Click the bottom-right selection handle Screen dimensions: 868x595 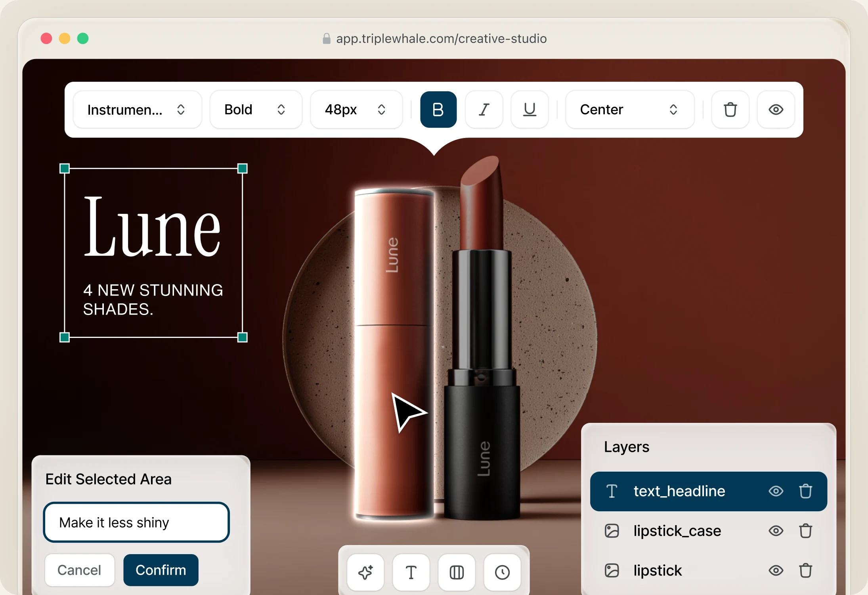click(x=243, y=338)
